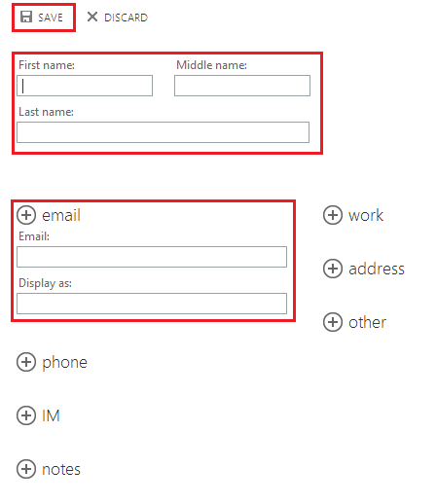Click the floppy disk Save icon

[26, 17]
